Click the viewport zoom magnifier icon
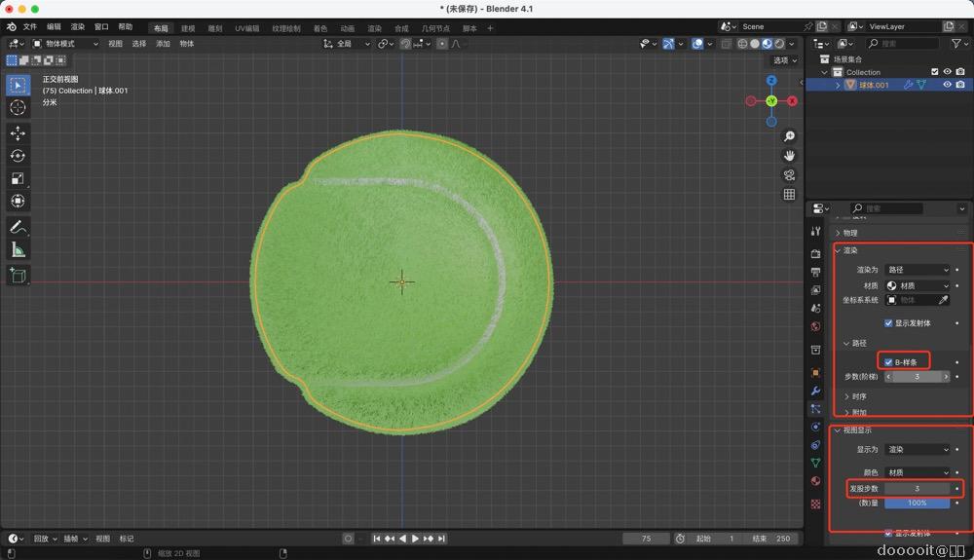Viewport: 974px width, 560px height. [x=789, y=136]
